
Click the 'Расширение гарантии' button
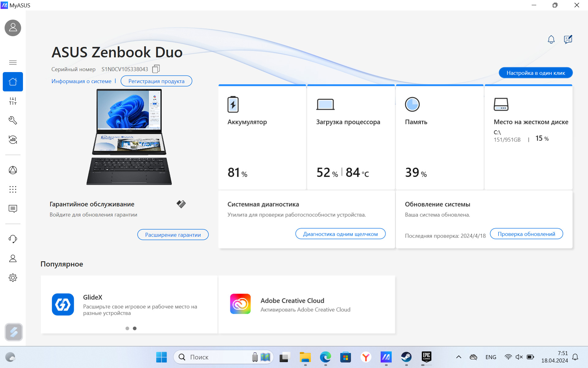click(x=173, y=235)
